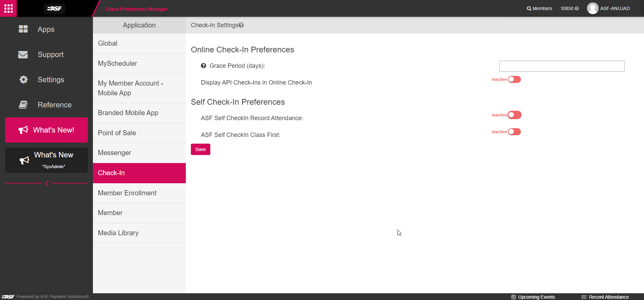Click the Grace Period days input field
Viewport: 644px width, 300px height.
[x=562, y=66]
